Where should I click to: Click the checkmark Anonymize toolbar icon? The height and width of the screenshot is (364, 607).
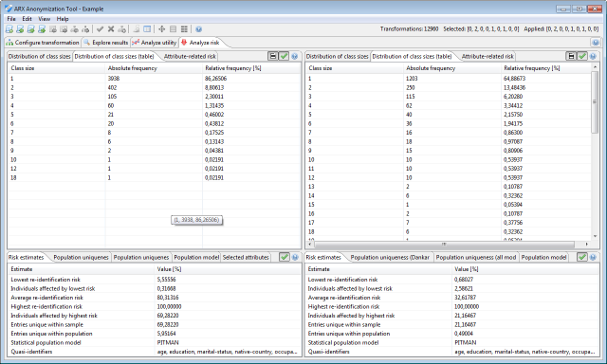point(100,29)
